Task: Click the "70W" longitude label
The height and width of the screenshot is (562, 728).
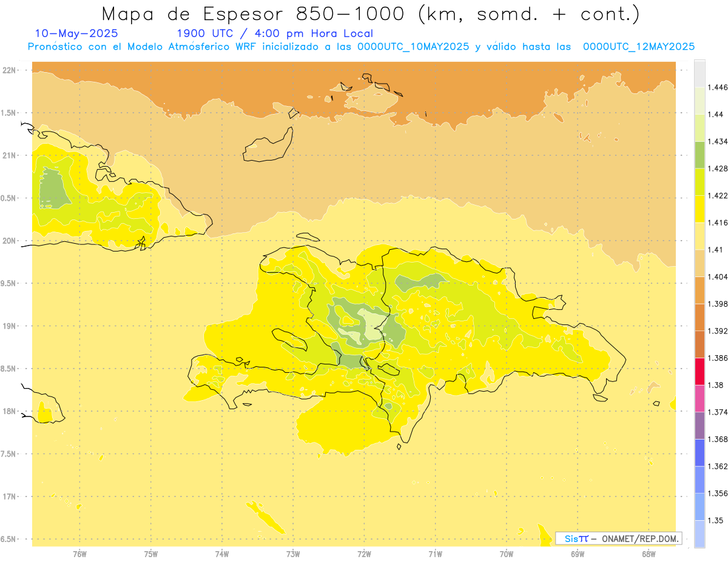Action: coord(507,554)
